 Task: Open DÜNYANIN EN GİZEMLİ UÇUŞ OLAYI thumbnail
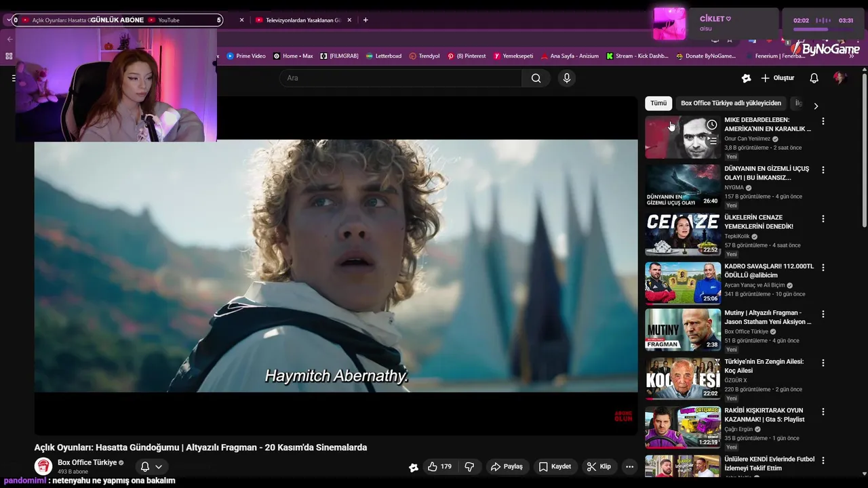tap(683, 186)
